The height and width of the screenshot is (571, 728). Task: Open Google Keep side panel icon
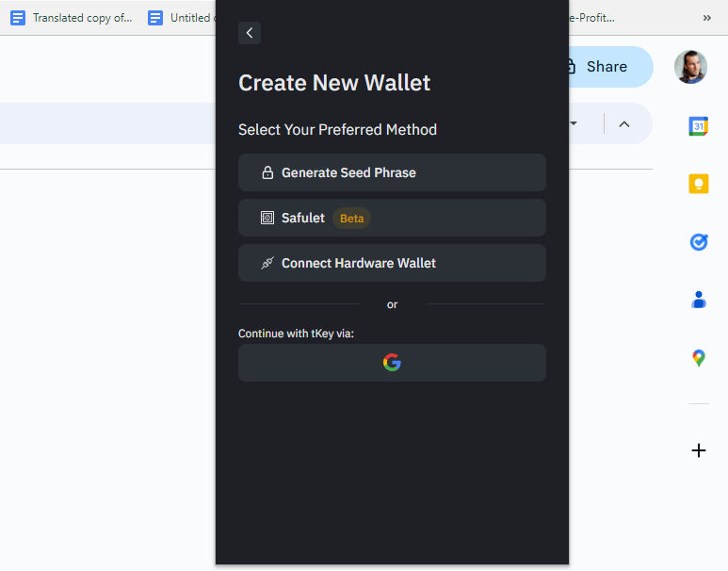coord(698,184)
